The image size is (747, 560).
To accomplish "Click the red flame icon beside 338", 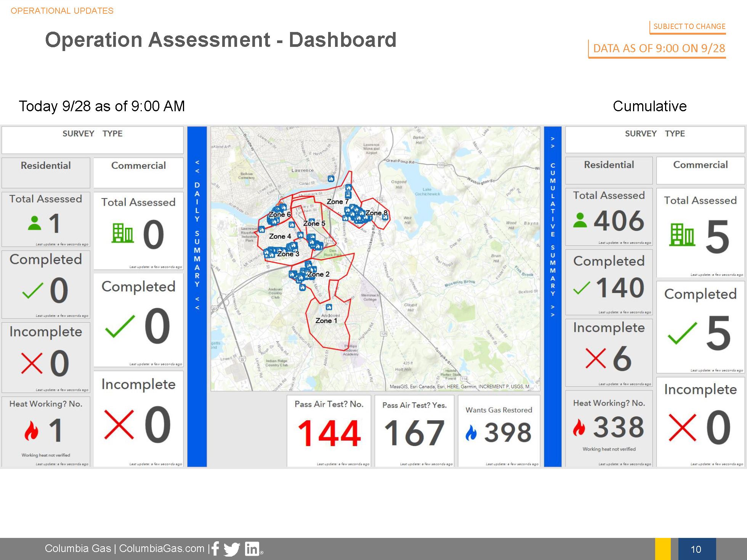I will 579,427.
